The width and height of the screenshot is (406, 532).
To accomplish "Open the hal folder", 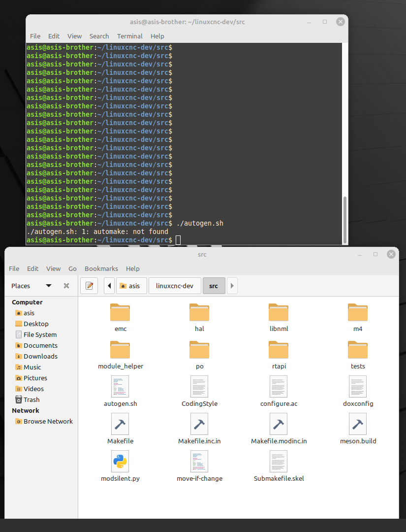I will (199, 312).
